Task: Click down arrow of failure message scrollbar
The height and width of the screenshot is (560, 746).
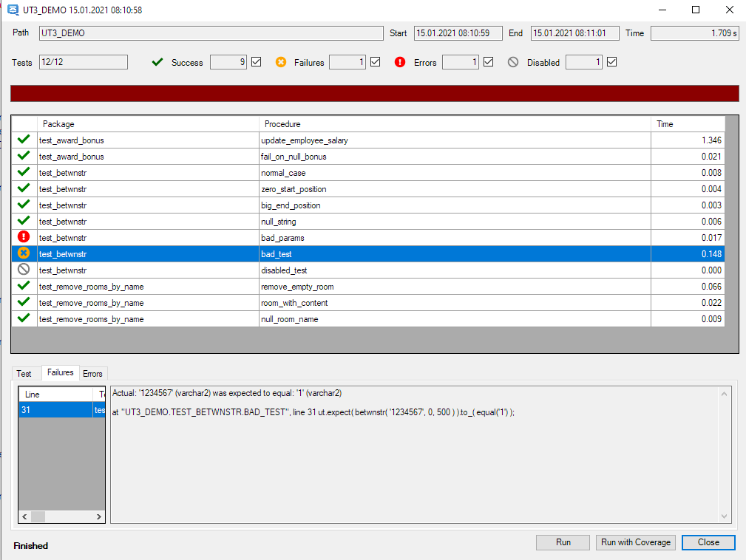Action: (724, 516)
